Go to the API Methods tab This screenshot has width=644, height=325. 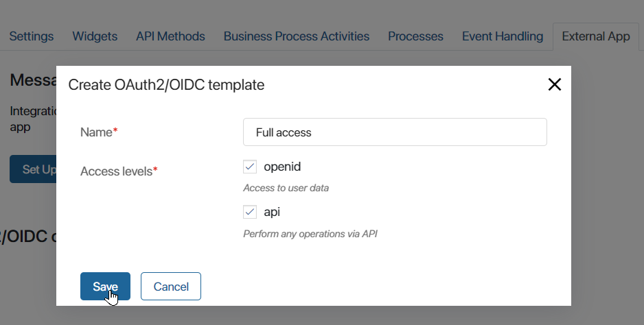(x=170, y=36)
